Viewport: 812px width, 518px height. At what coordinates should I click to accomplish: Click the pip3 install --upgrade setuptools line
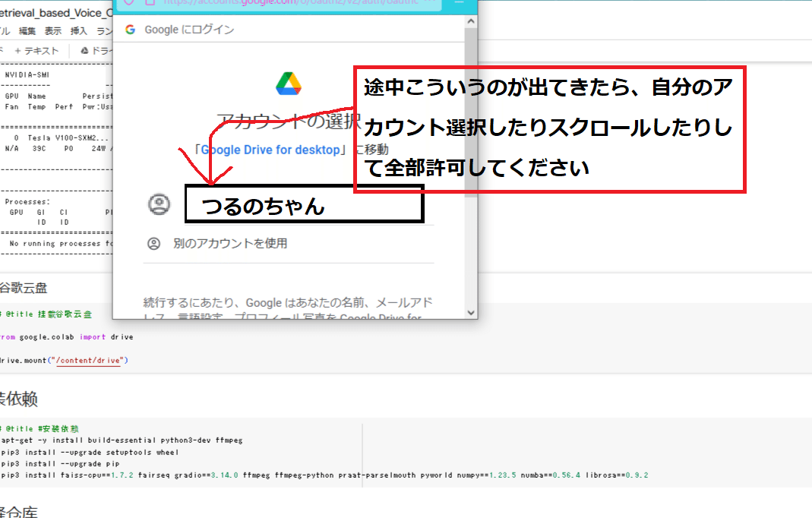[89, 452]
